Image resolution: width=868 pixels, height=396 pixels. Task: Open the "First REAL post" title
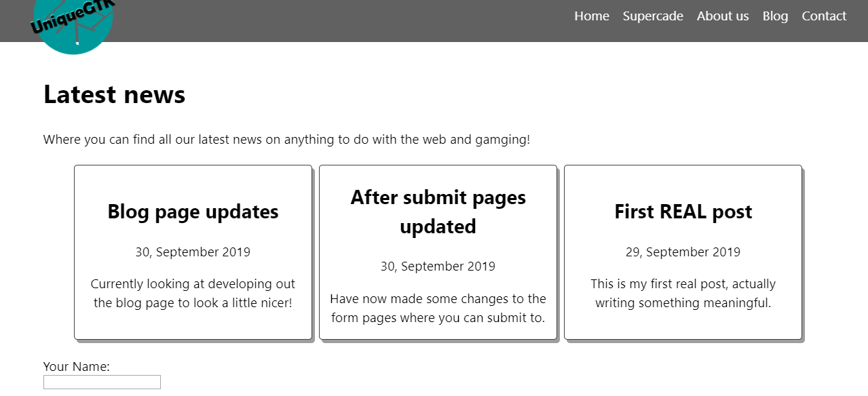tap(683, 212)
